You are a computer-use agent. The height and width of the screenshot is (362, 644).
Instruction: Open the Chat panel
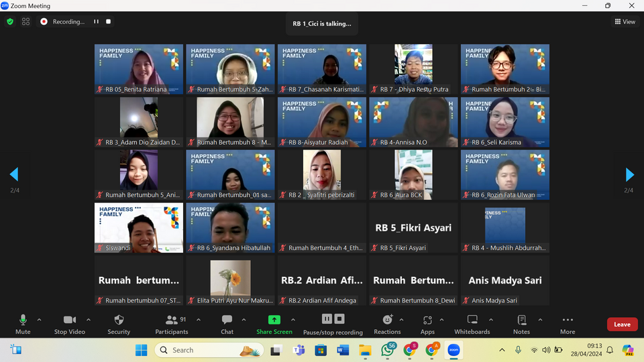pyautogui.click(x=227, y=320)
